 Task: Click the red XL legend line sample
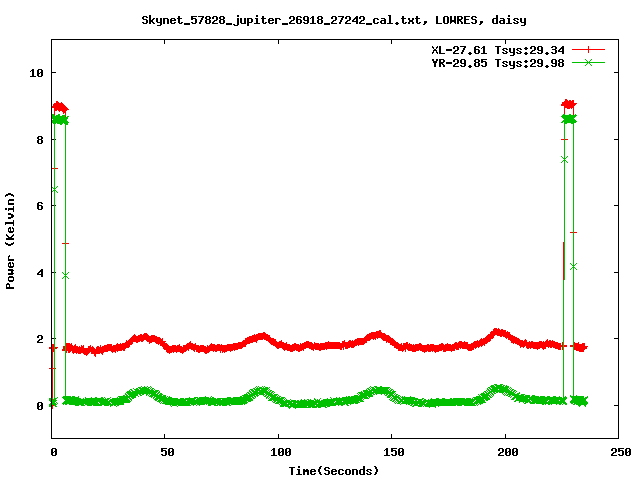[x=588, y=50]
